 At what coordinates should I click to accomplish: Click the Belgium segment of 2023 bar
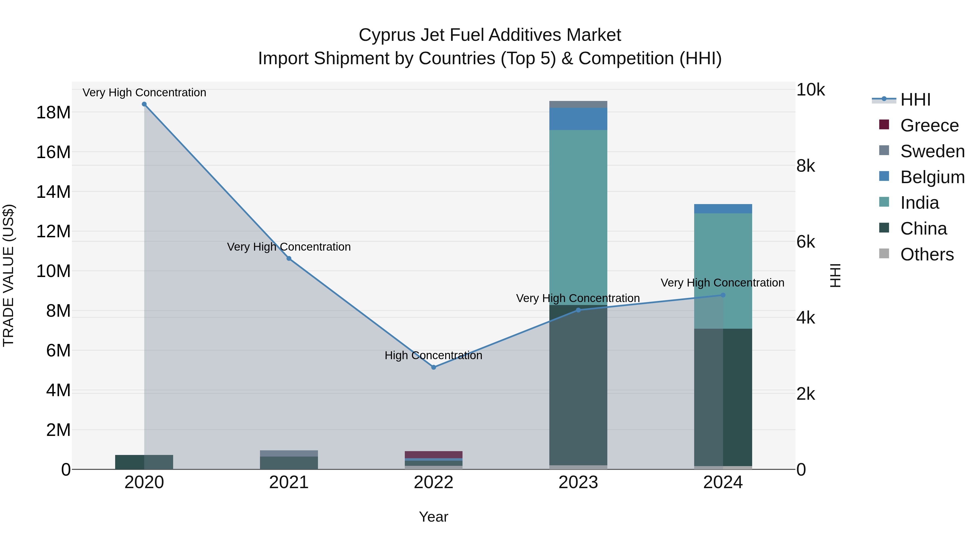(578, 119)
